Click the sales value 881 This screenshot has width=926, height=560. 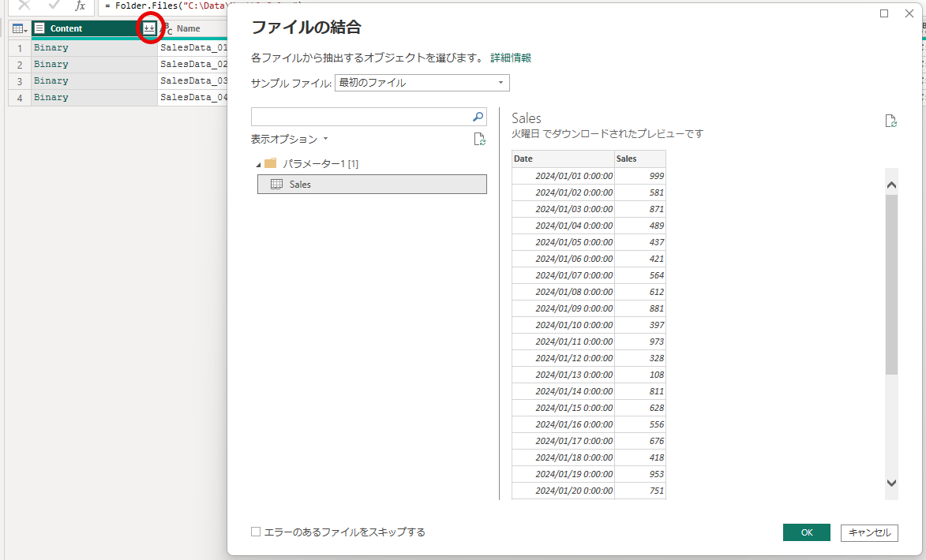pyautogui.click(x=640, y=308)
